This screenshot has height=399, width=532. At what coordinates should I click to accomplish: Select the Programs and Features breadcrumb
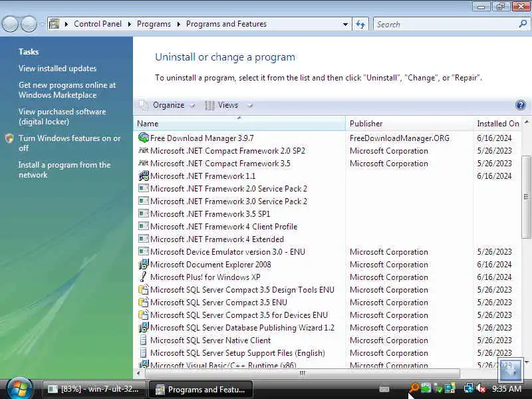(226, 24)
